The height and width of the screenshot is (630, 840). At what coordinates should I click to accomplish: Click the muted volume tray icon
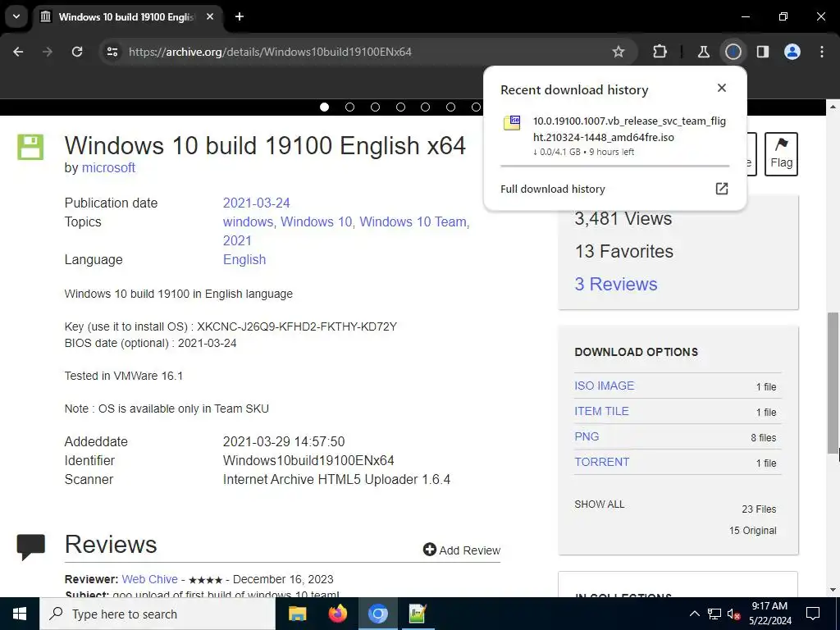tap(733, 614)
